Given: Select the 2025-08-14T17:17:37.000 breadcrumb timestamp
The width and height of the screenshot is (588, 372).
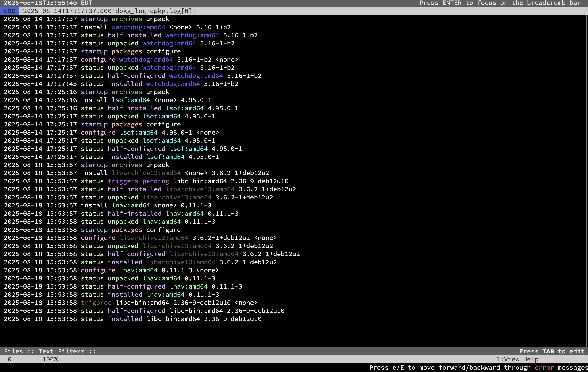Looking at the screenshot, I should (x=67, y=11).
